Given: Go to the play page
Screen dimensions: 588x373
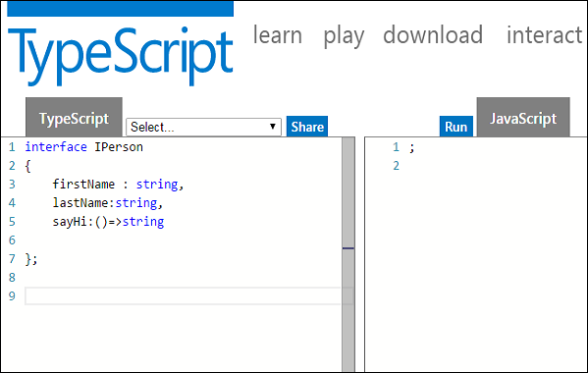Looking at the screenshot, I should [344, 36].
